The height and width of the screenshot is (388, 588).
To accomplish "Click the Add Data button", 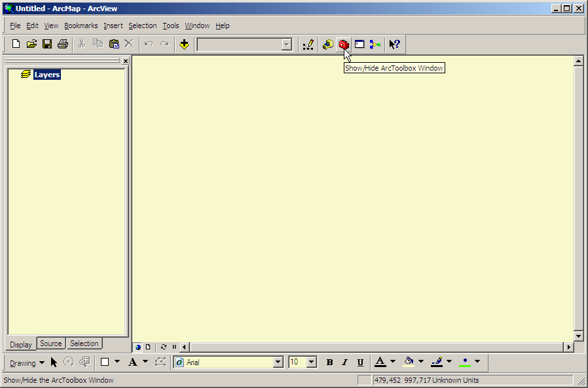I will click(x=184, y=44).
